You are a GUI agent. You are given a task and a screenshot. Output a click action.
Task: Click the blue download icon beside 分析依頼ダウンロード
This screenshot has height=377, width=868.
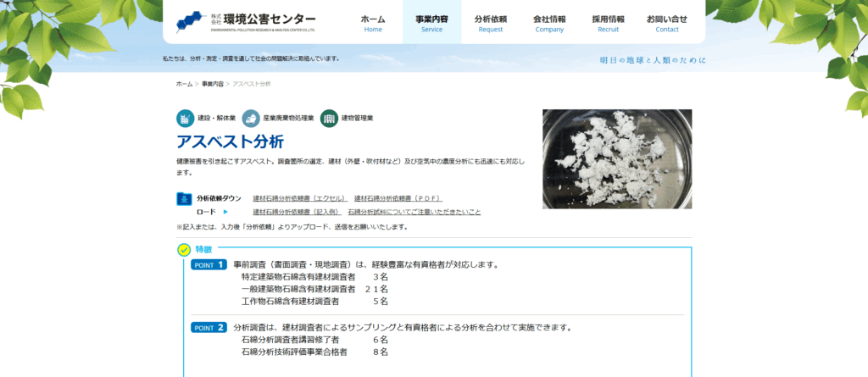click(x=184, y=199)
